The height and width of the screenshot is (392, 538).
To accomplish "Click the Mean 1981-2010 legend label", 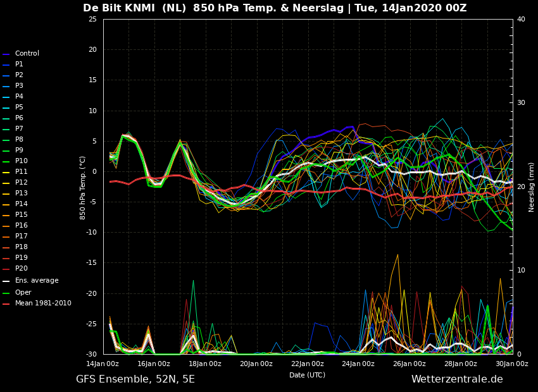I will click(42, 303).
